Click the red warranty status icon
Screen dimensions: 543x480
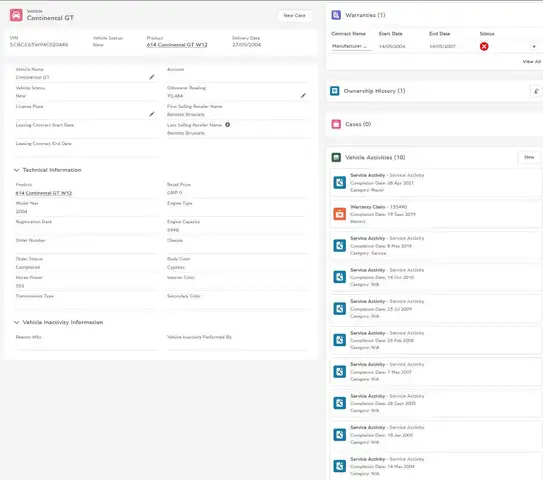point(484,46)
